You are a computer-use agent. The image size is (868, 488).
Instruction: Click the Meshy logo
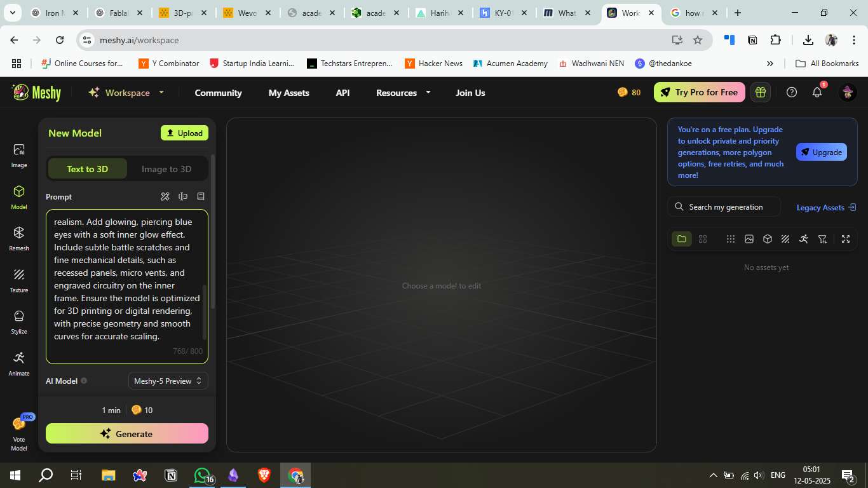[x=37, y=93]
